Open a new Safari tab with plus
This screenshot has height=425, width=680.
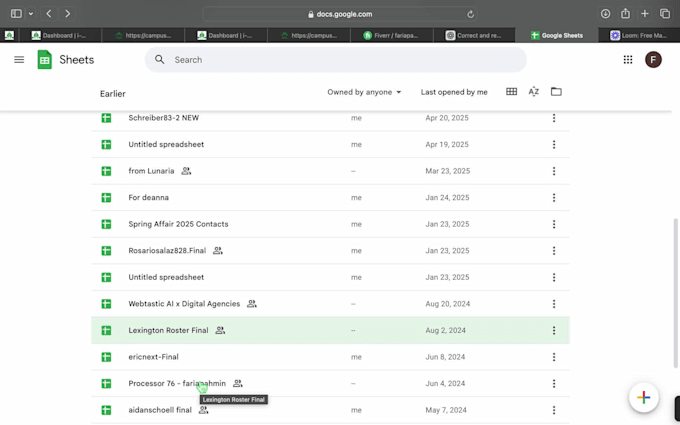(645, 14)
